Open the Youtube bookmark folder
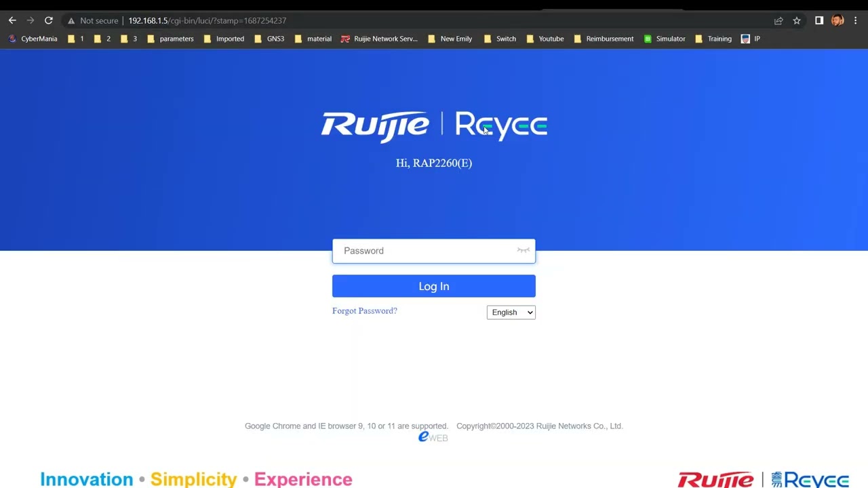This screenshot has height=488, width=868. (x=545, y=39)
